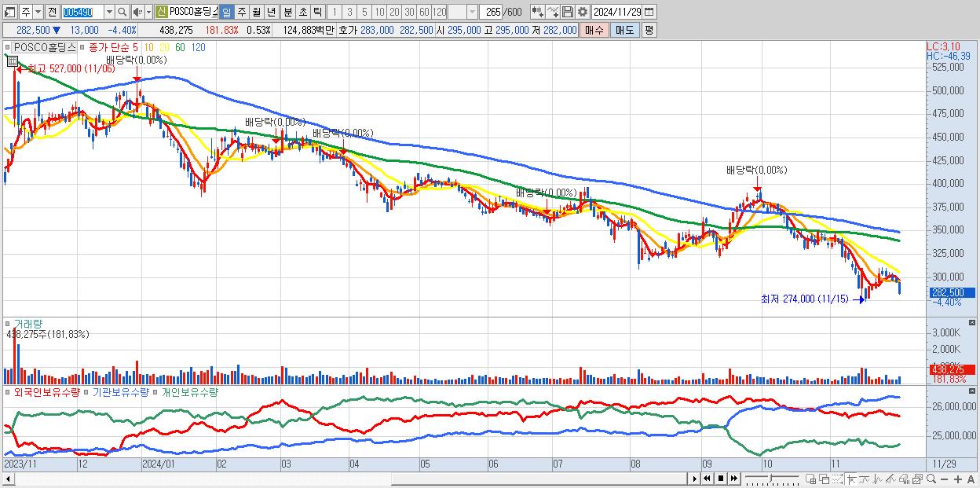Click moving average 5 legend label
Image resolution: width=980 pixels, height=488 pixels.
pos(136,47)
